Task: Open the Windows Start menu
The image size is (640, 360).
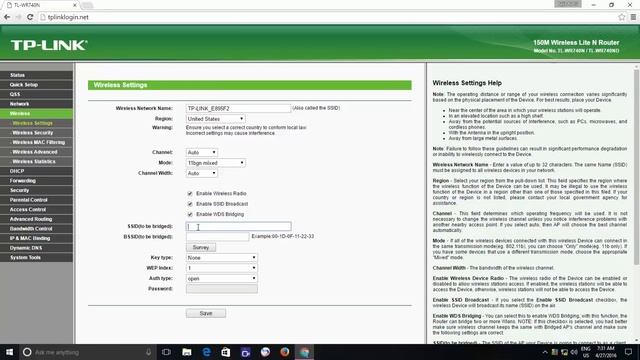Action: pos(9,352)
